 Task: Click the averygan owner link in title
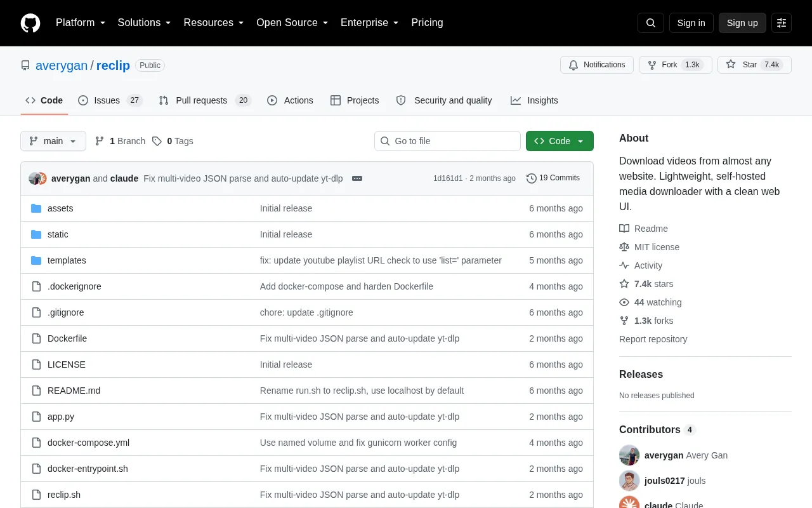click(62, 65)
